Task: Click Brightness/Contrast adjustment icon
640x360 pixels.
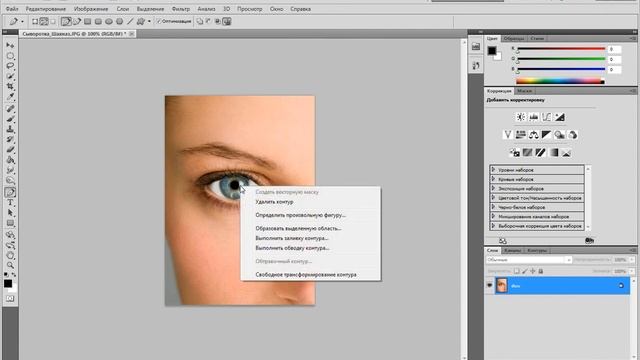Action: point(521,117)
